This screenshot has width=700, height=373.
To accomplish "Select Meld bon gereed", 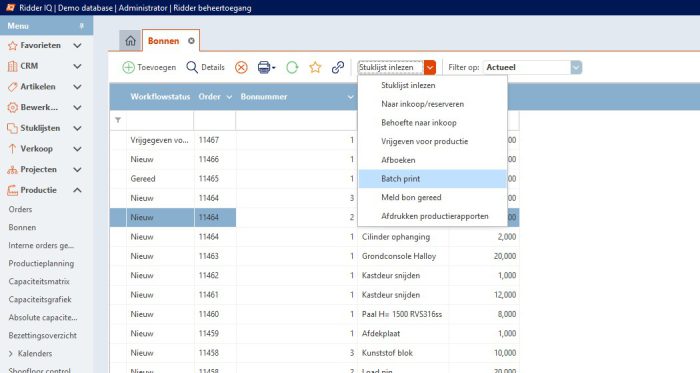I will 432,198.
